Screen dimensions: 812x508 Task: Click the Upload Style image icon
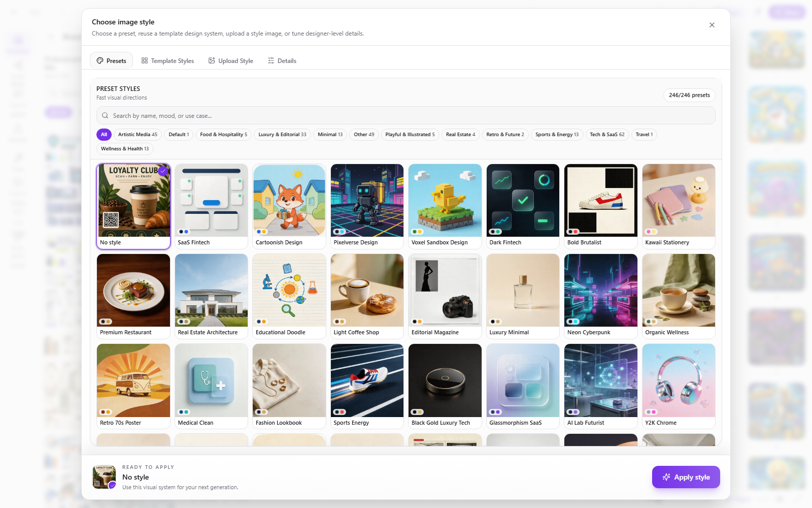212,60
